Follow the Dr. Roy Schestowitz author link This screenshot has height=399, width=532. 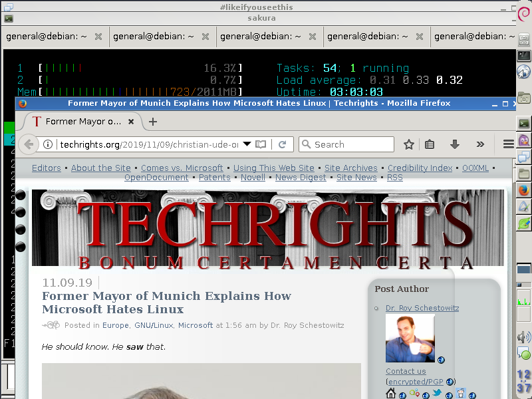[x=422, y=308]
